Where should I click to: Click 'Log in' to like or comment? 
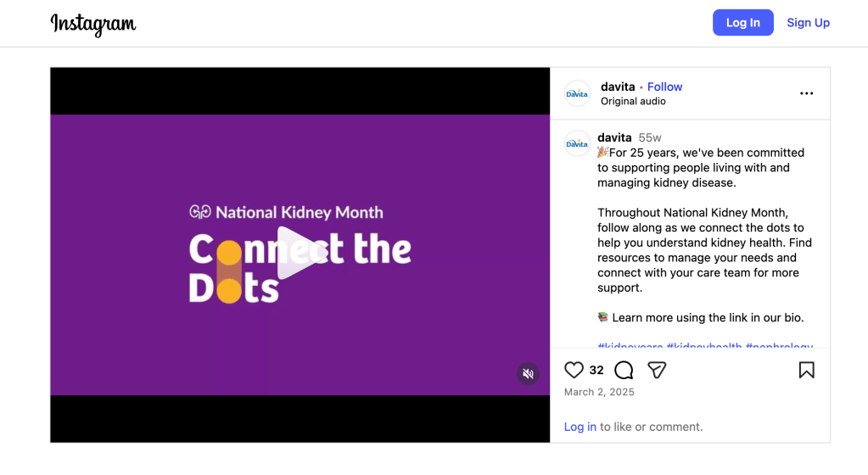click(580, 427)
